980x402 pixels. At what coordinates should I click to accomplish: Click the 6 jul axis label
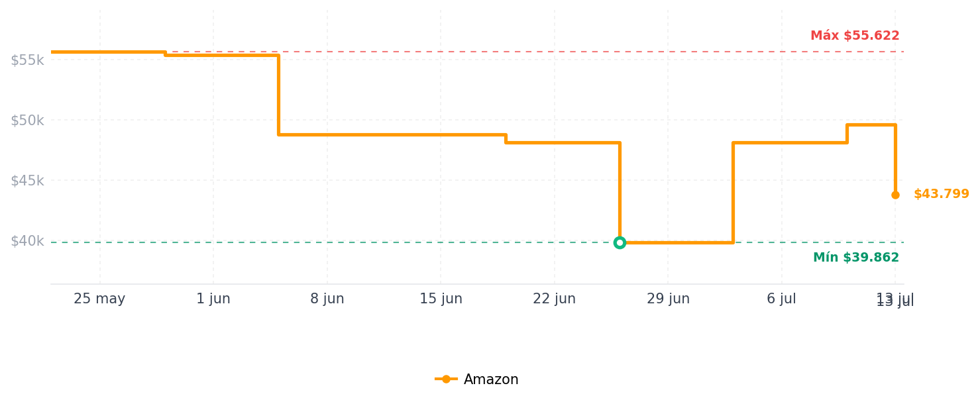[x=782, y=299]
